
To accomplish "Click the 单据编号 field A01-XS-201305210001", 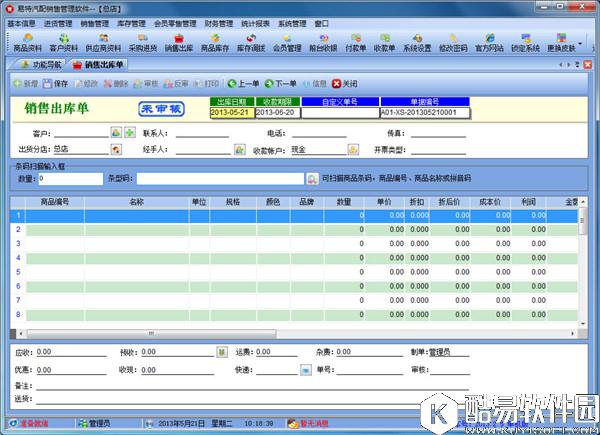I will (425, 112).
